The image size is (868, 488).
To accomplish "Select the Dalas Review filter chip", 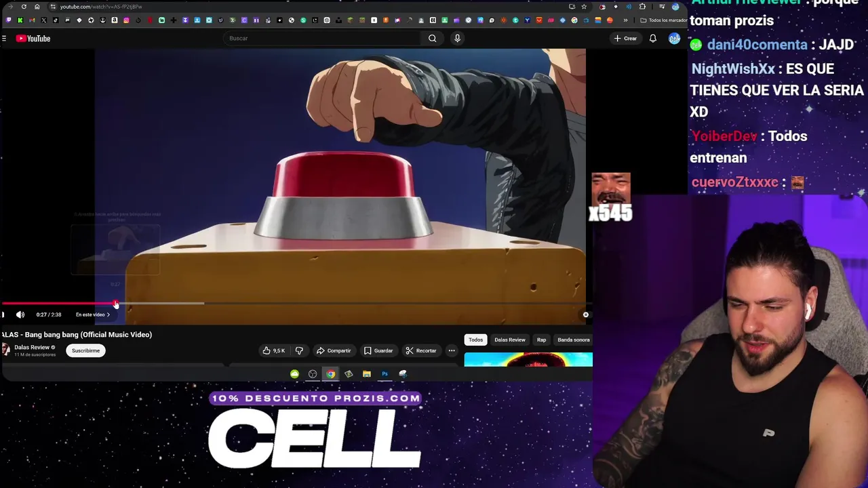I will (510, 340).
